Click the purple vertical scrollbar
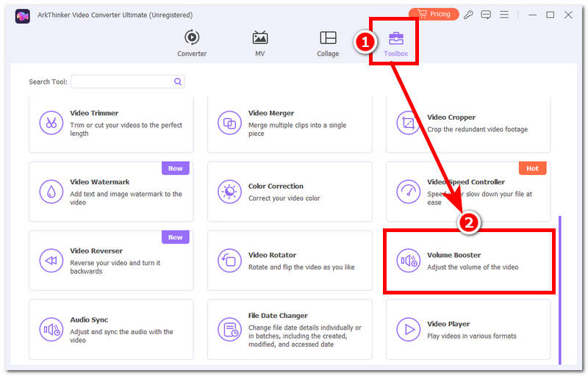 pos(560,290)
